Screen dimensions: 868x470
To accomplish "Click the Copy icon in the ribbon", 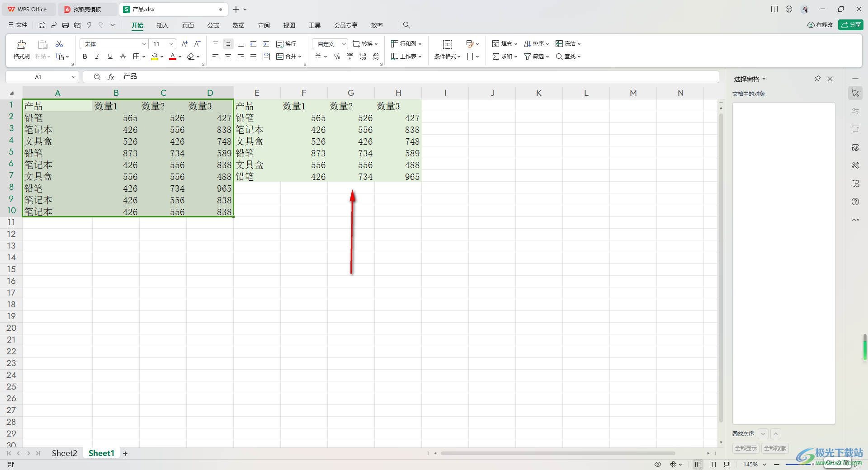I will coord(60,56).
